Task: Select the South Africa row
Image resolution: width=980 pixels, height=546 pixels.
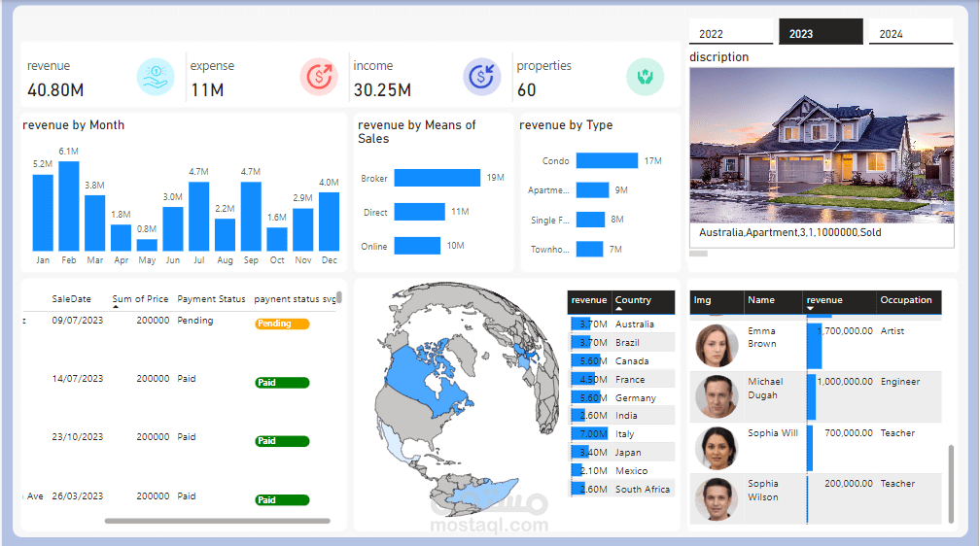Action: (x=621, y=489)
